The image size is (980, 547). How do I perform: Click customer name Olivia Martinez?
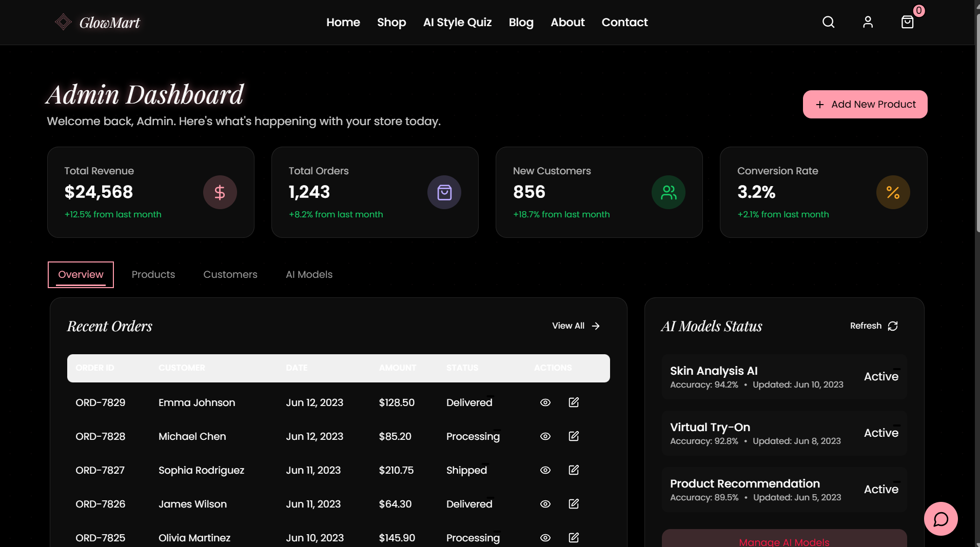194,538
